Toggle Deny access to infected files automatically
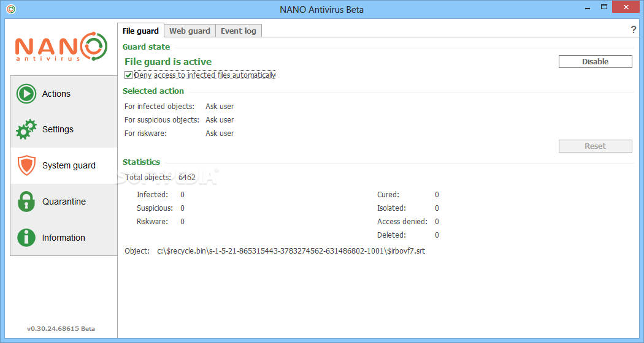The image size is (644, 343). click(x=129, y=75)
